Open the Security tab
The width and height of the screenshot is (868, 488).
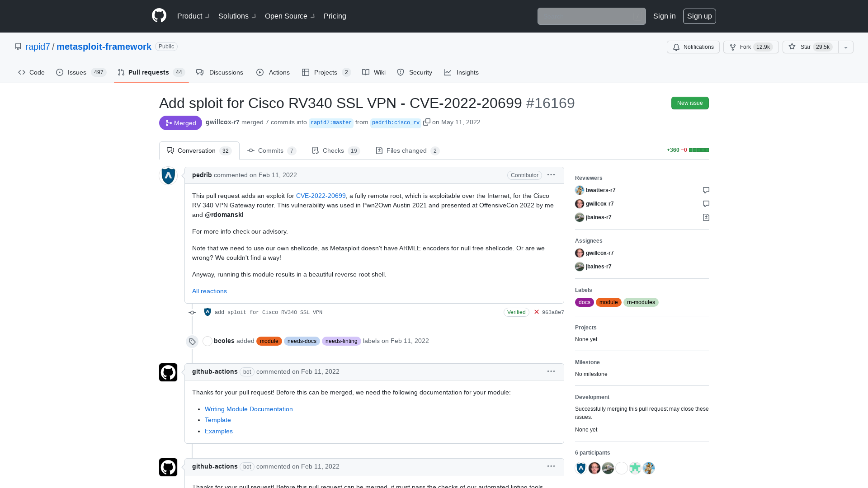pyautogui.click(x=415, y=72)
